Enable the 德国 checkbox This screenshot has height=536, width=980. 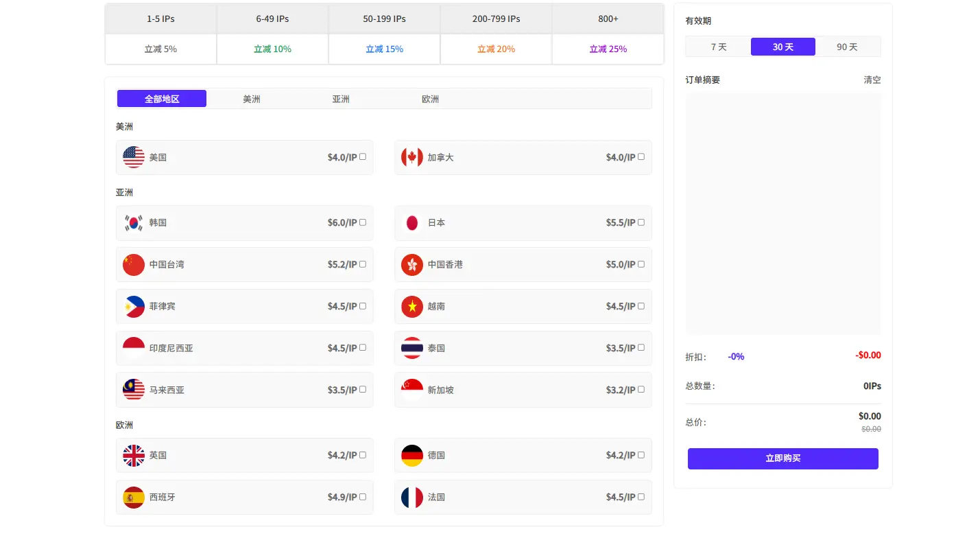click(x=641, y=454)
